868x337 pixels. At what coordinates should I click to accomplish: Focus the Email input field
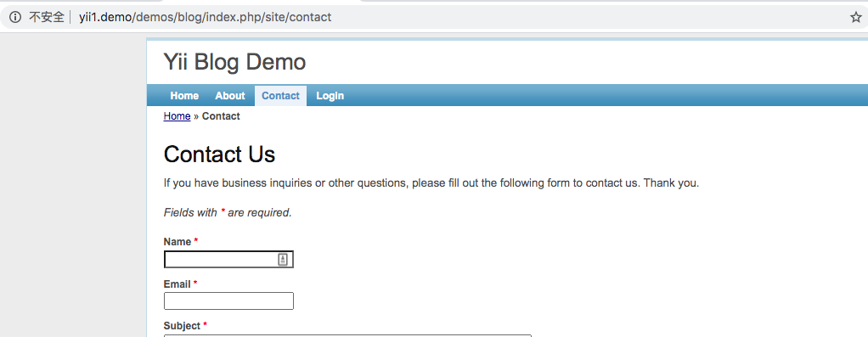pyautogui.click(x=228, y=301)
